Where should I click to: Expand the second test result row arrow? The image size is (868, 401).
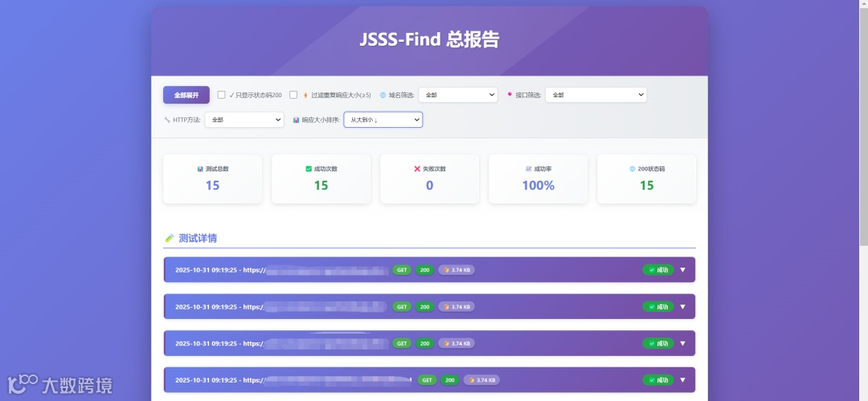point(682,306)
